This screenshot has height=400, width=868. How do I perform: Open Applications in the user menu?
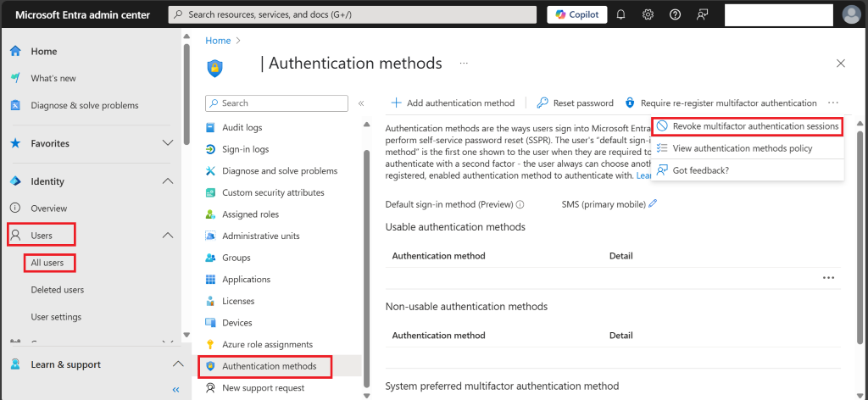pos(246,280)
